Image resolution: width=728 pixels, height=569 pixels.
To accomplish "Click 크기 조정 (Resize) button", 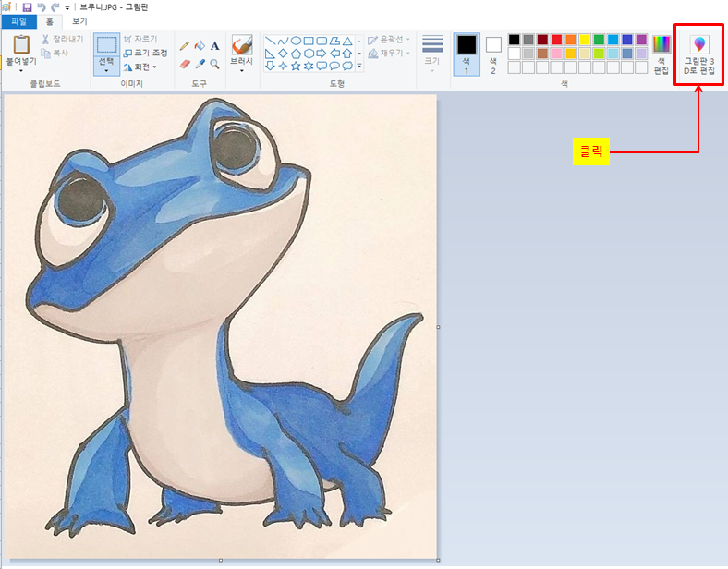I will coord(145,53).
